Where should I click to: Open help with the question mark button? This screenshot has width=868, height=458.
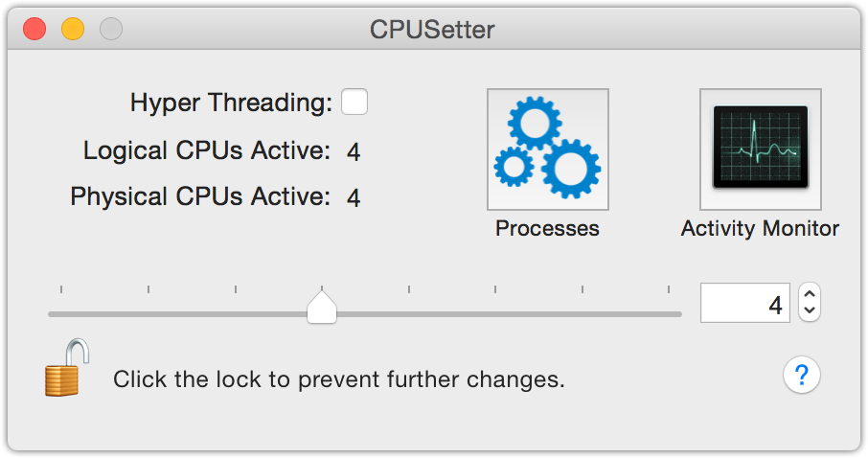click(x=802, y=377)
